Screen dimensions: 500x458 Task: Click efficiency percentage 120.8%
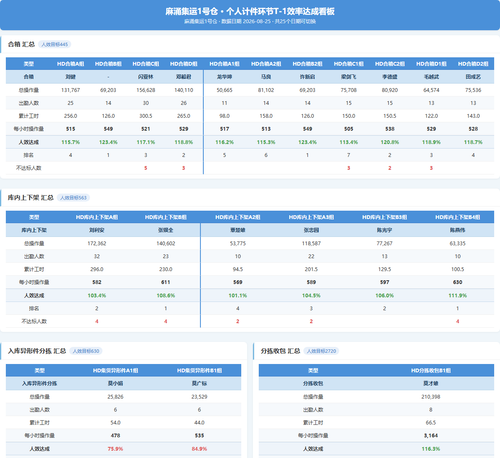tap(390, 142)
